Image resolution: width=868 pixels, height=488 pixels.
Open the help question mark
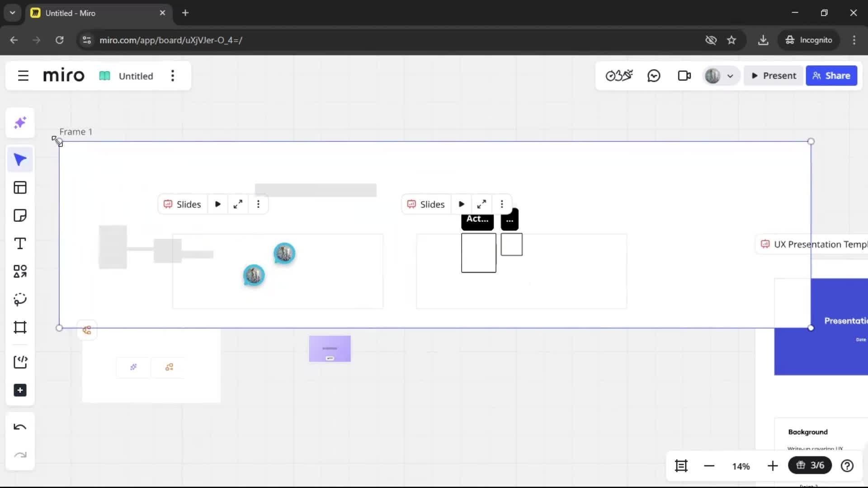click(847, 466)
